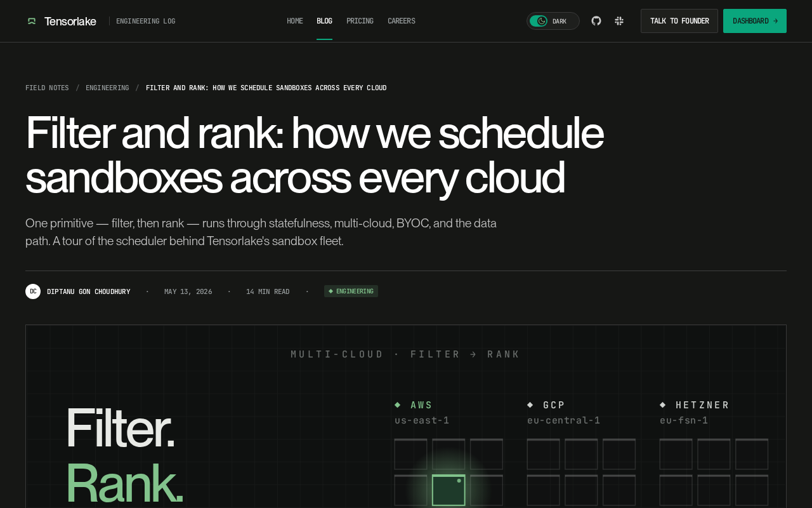
Task: Open the Dashboard button
Action: pyautogui.click(x=755, y=21)
